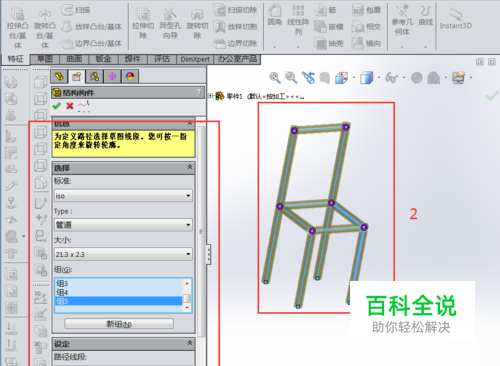Cancel structural member with red X
The width and height of the screenshot is (500, 366).
click(70, 106)
